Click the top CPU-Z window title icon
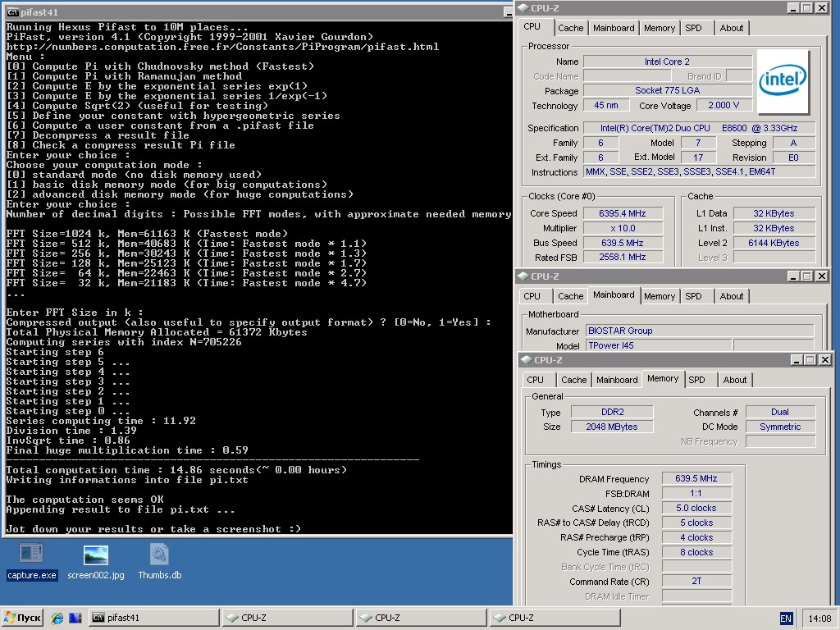 pos(523,8)
